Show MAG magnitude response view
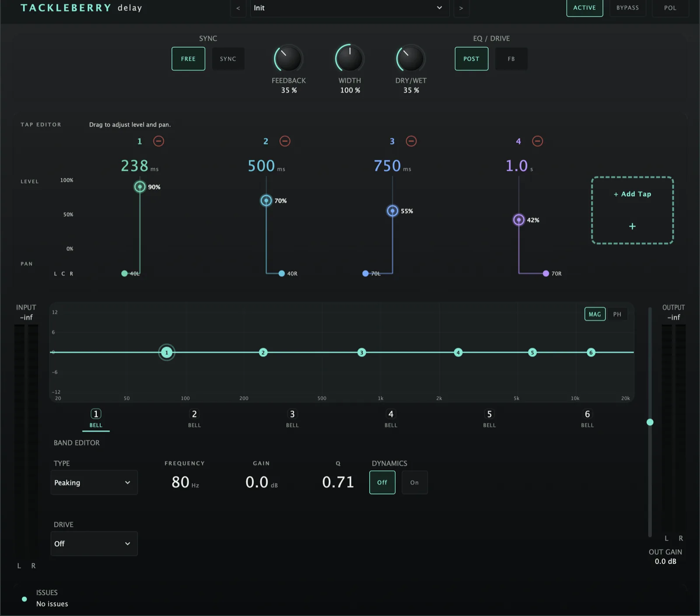The image size is (700, 616). (x=595, y=314)
